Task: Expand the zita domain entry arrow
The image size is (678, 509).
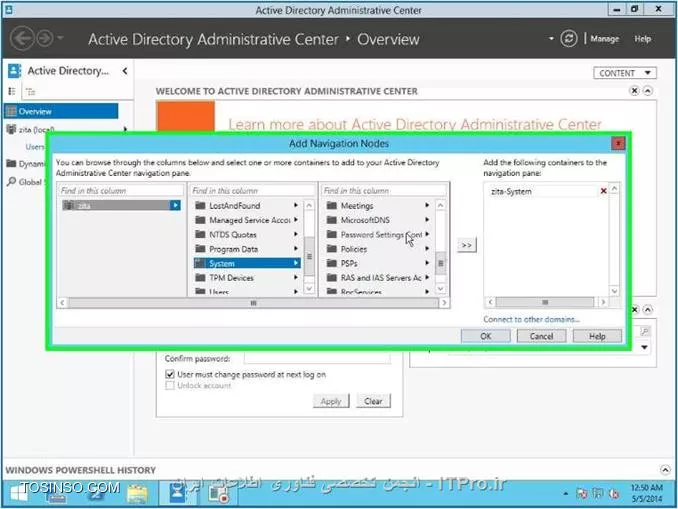Action: [x=175, y=205]
